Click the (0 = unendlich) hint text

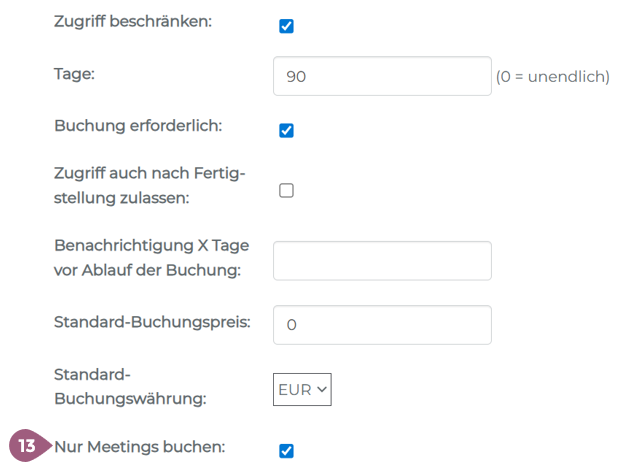(552, 76)
